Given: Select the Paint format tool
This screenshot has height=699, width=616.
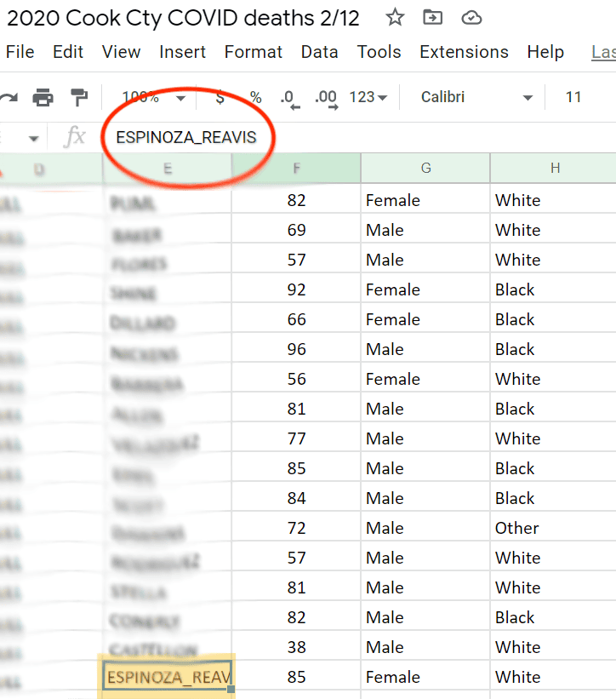Looking at the screenshot, I should click(79, 97).
